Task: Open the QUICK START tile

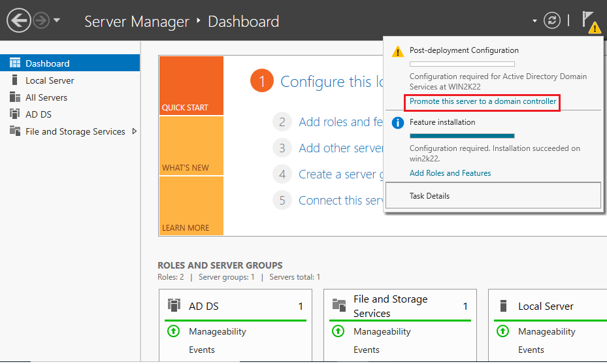Action: [x=191, y=86]
